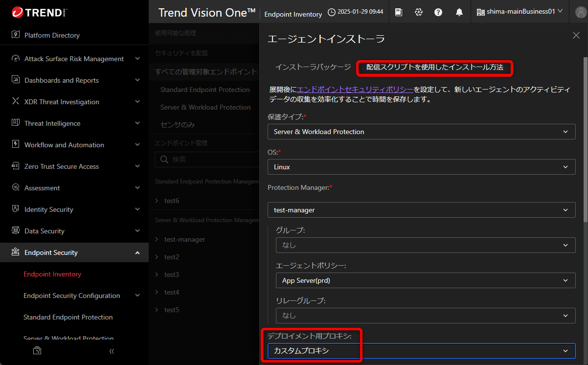The height and width of the screenshot is (365, 588).
Task: Click the Identity Security icon
Action: (15, 209)
